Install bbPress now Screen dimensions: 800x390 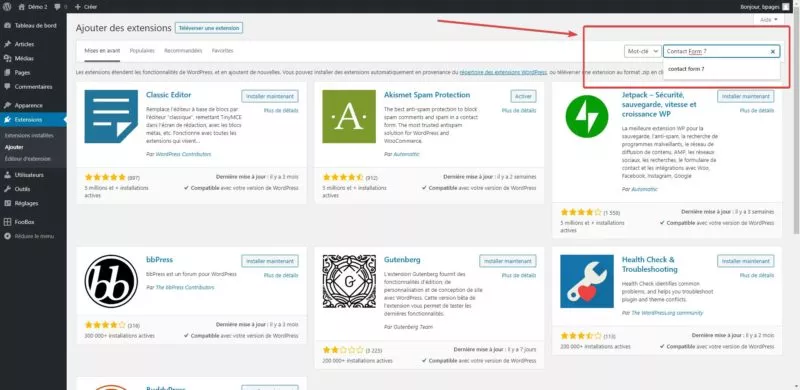tap(270, 261)
